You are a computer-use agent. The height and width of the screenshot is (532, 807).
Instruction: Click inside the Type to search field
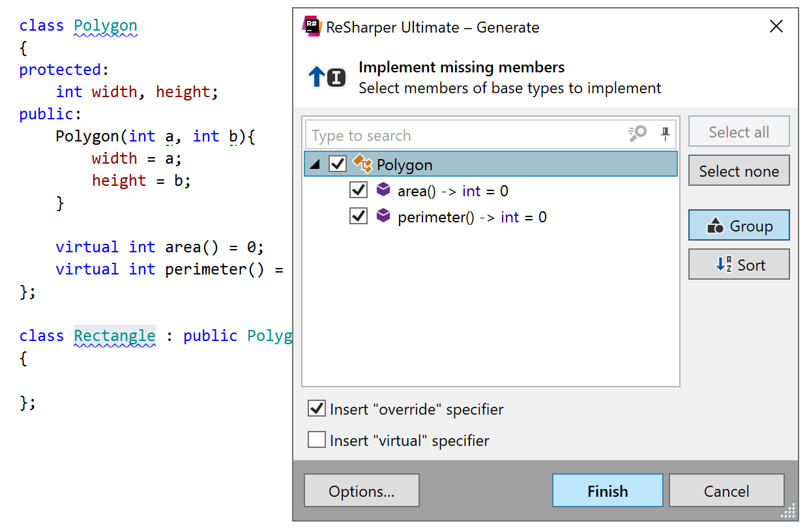click(x=456, y=134)
